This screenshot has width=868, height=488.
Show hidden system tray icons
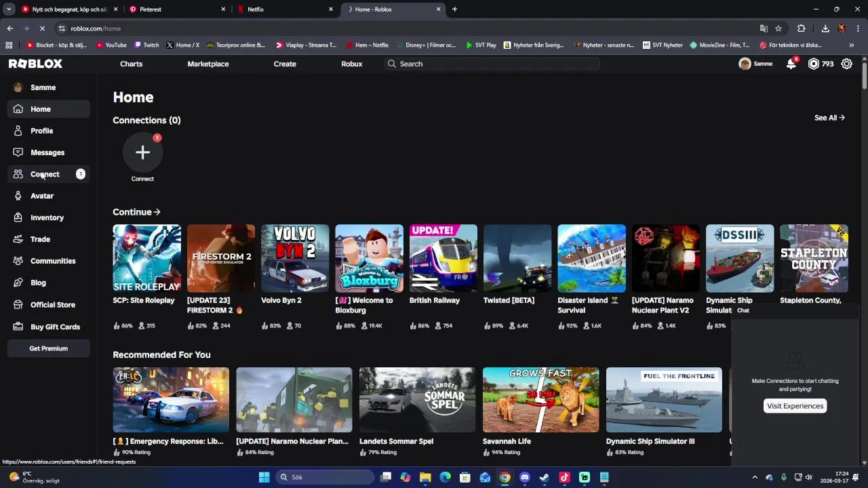tap(755, 477)
